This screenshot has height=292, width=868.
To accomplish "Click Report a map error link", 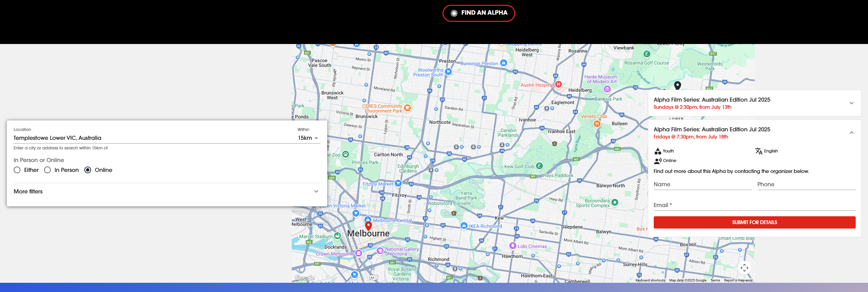I will click(x=738, y=280).
